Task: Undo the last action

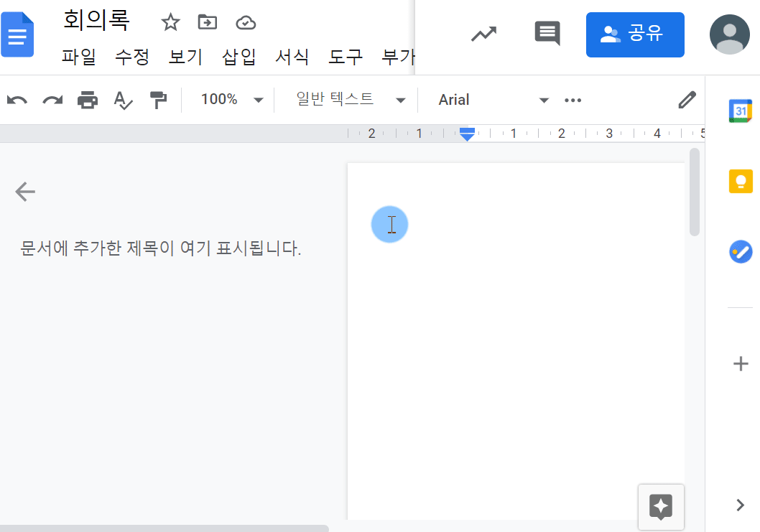Action: [x=17, y=101]
